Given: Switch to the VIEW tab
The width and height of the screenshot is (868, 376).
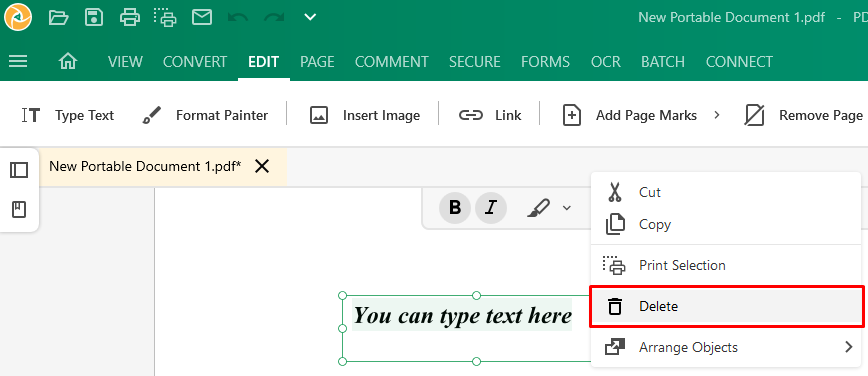Looking at the screenshot, I should [x=125, y=61].
